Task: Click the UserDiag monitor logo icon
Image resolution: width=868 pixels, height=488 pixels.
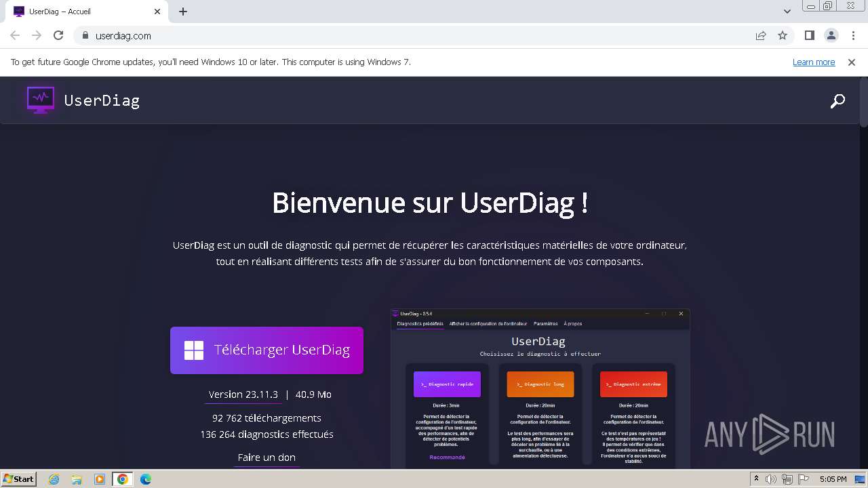Action: click(x=41, y=100)
